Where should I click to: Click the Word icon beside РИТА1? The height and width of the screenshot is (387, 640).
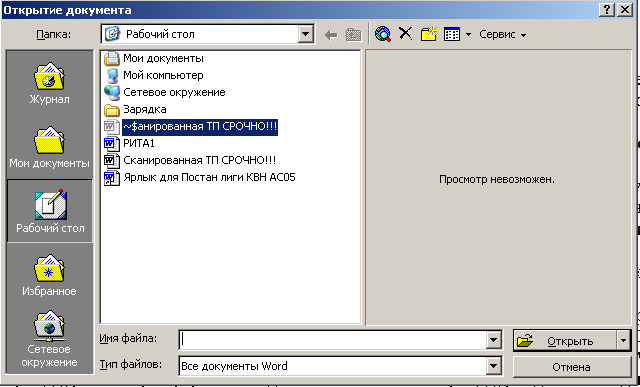click(x=111, y=144)
